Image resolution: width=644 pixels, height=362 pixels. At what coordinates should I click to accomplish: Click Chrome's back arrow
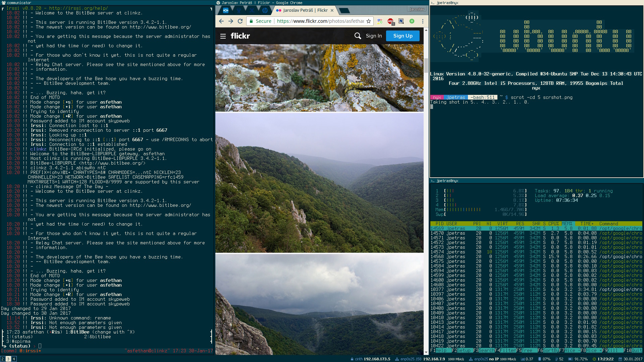(x=221, y=21)
